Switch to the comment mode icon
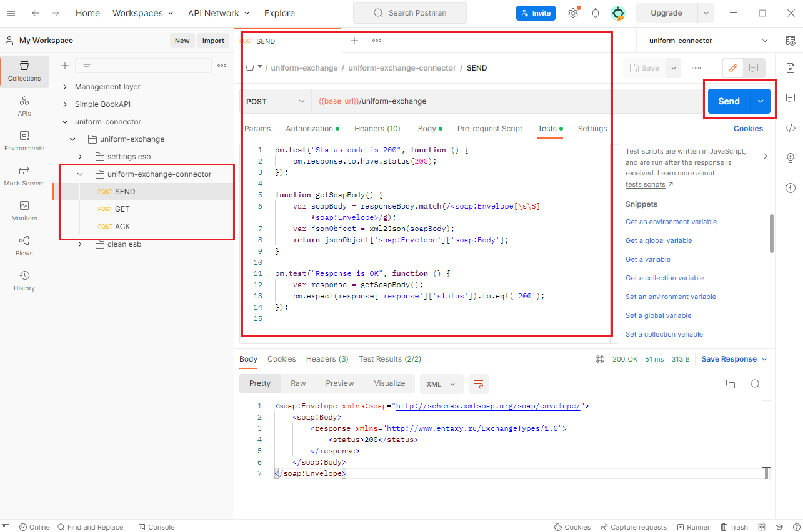 coord(754,68)
